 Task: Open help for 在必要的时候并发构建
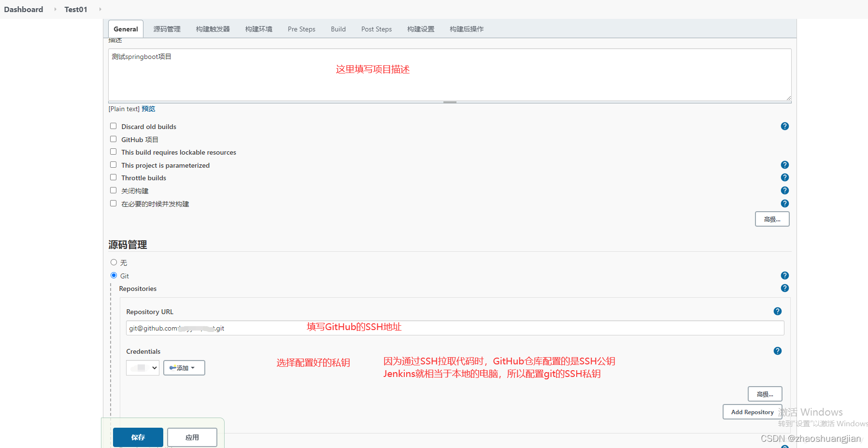click(784, 203)
